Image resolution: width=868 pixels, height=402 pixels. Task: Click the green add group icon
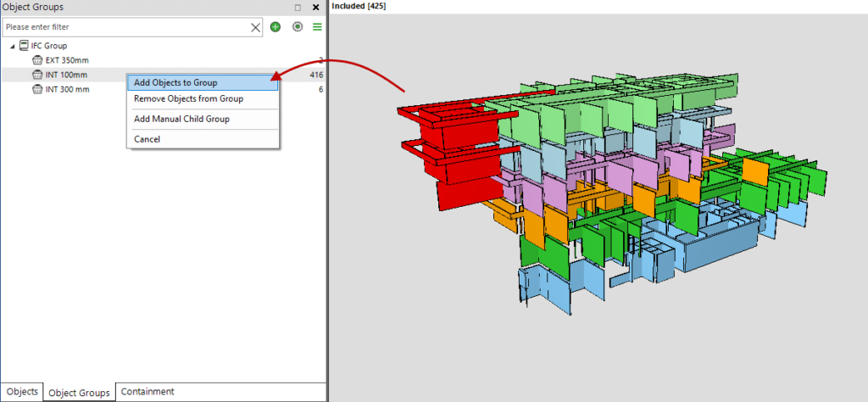click(x=275, y=27)
